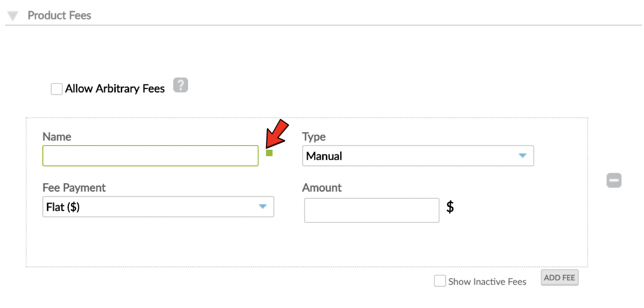Click the Name field label
The image size is (644, 308).
[x=57, y=137]
